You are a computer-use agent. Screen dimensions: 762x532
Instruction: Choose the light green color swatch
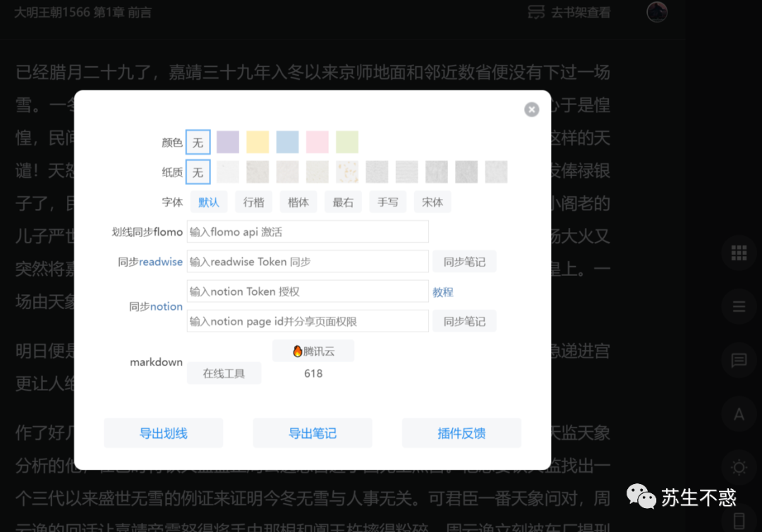347,142
